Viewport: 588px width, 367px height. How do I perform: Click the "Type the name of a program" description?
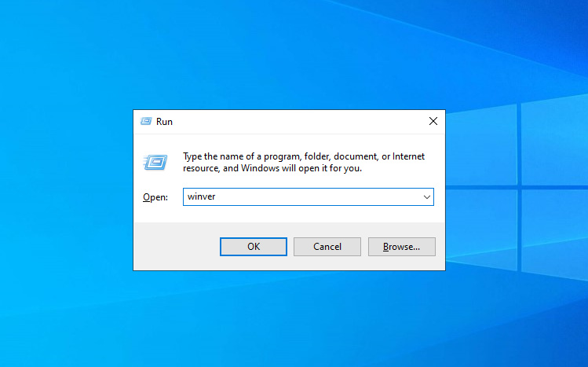[304, 162]
